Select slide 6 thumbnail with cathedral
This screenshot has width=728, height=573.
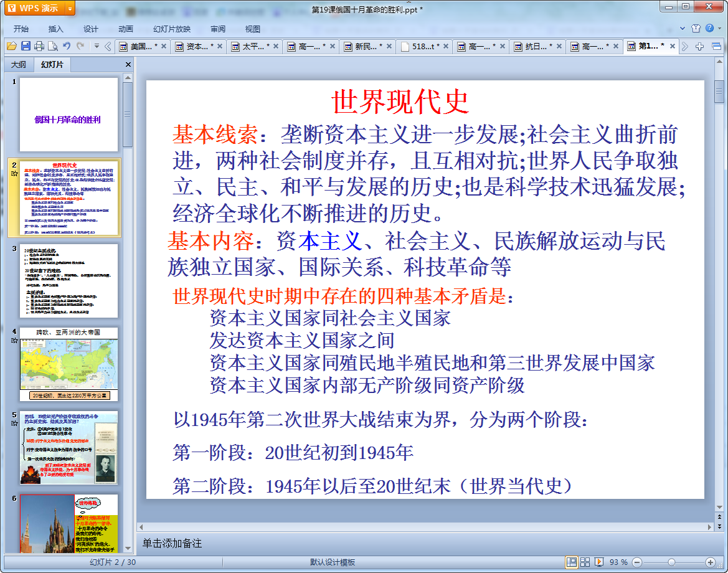[x=69, y=523]
